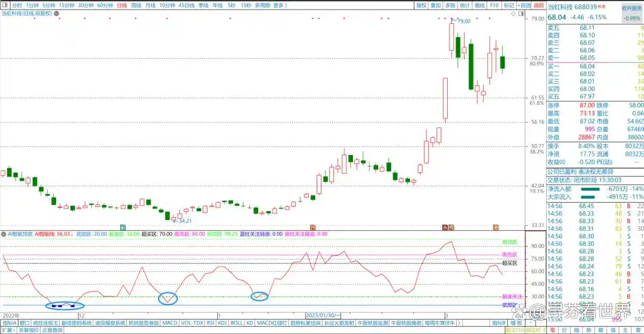The height and width of the screenshot is (334, 644).
Task: Open the 多周期 multi-period option
Action: tap(262, 5)
